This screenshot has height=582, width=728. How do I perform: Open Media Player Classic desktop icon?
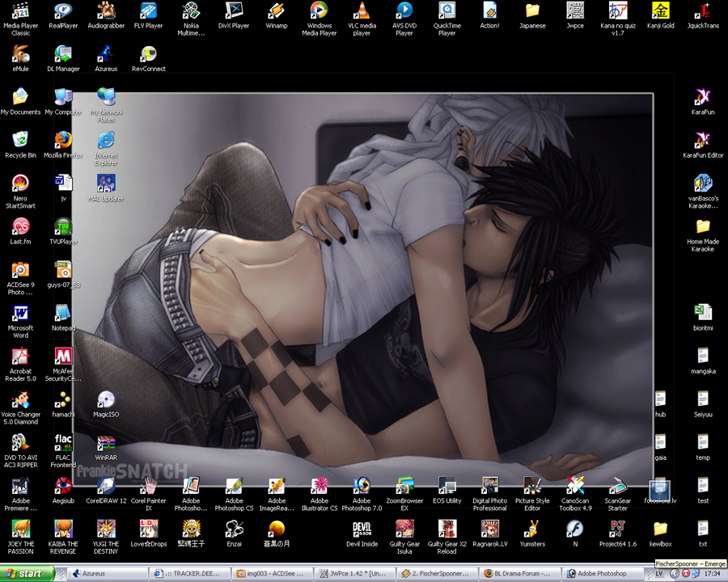[20, 19]
